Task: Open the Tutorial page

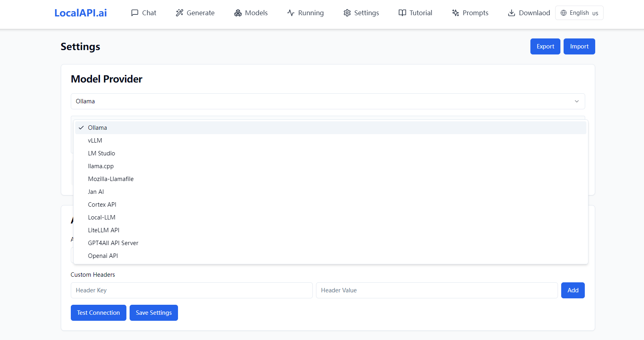Action: tap(415, 13)
